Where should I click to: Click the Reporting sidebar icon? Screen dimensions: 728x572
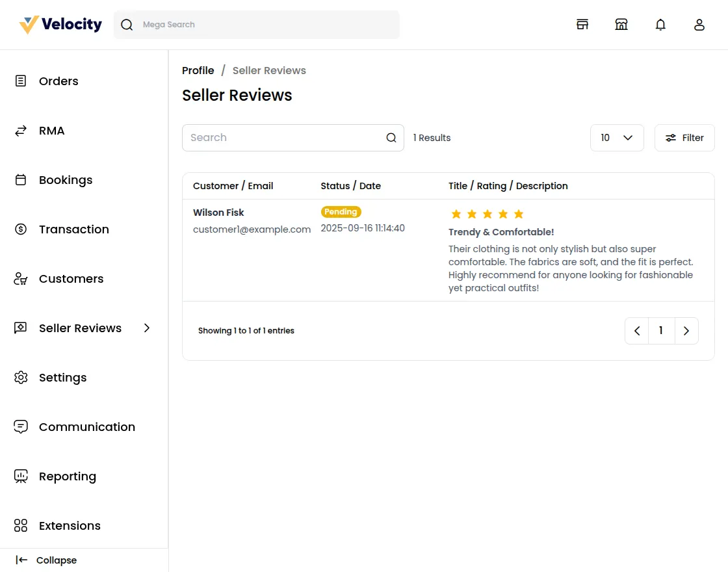(x=21, y=476)
